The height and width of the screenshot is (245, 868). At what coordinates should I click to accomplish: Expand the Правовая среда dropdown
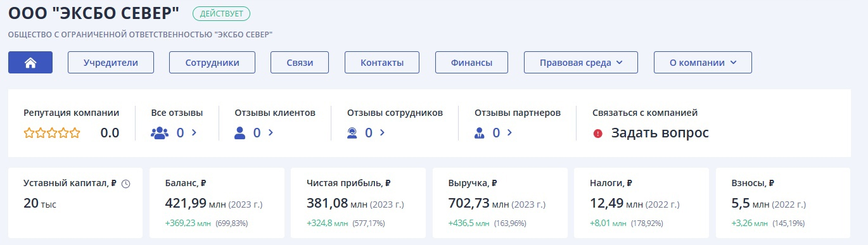pos(581,63)
